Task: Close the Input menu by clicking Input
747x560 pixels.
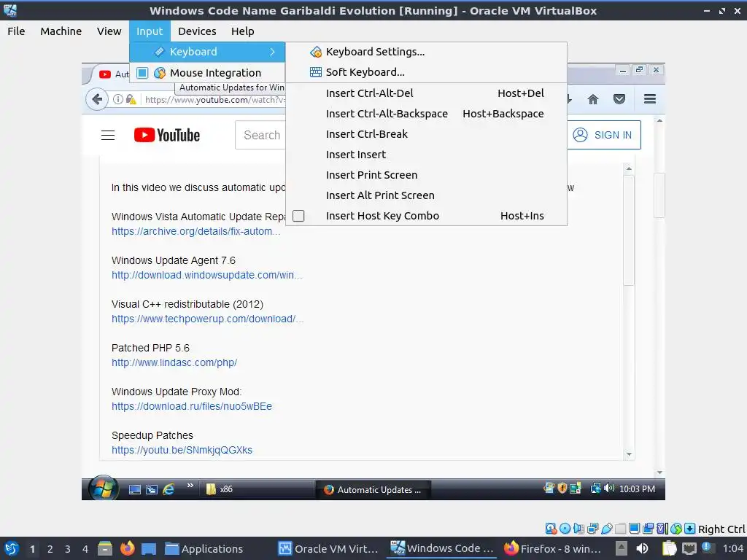Action: [x=150, y=31]
